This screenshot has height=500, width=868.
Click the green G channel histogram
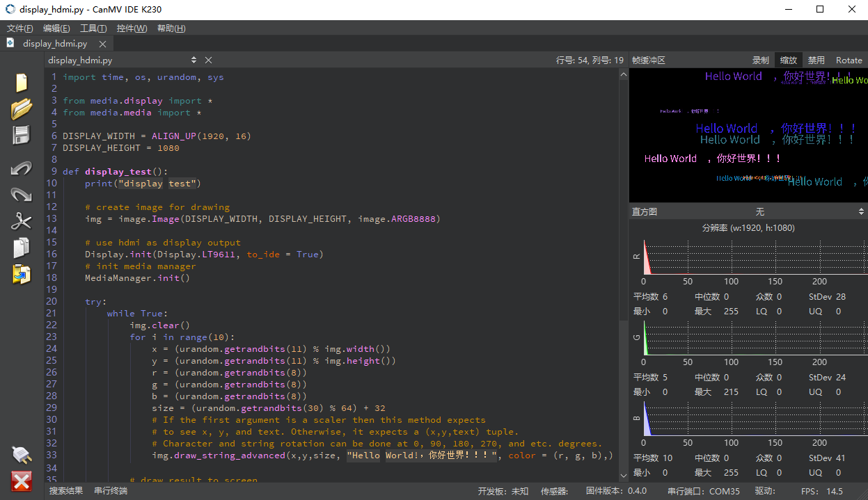[755, 337]
